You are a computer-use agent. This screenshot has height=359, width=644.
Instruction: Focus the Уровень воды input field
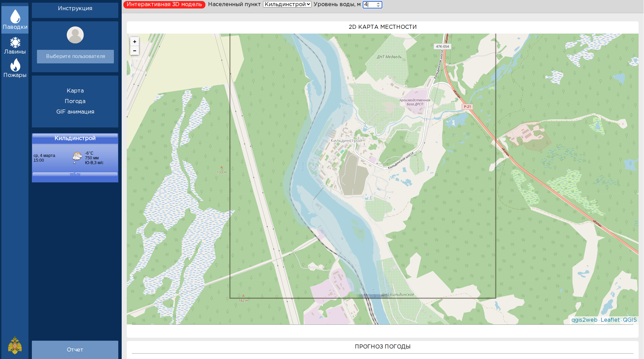coord(369,4)
